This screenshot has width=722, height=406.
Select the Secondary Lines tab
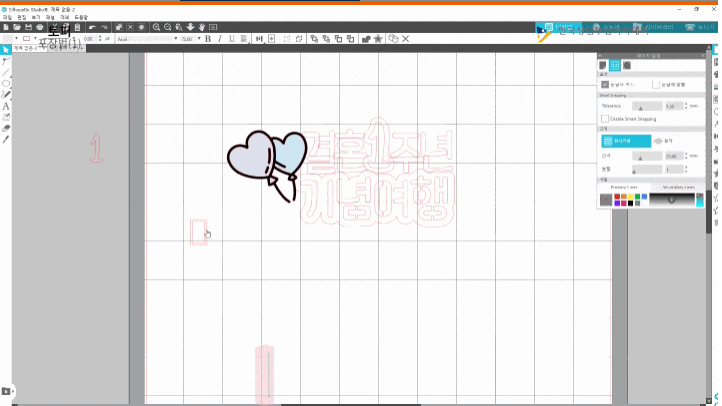[678, 187]
